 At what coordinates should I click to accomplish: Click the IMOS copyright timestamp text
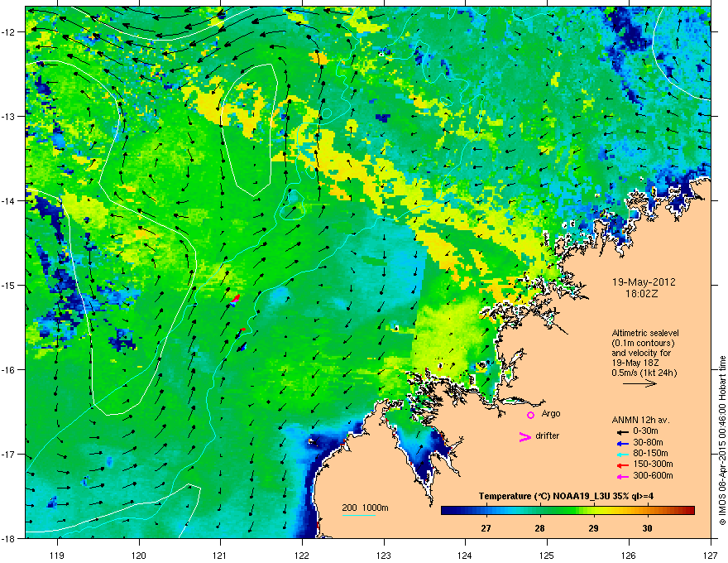point(722,440)
